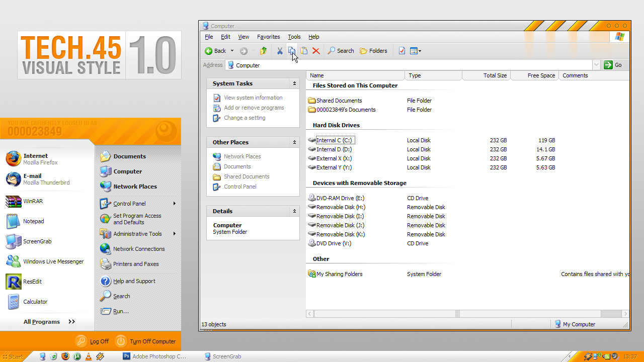Click the disabled Forward arrow

click(244, 51)
